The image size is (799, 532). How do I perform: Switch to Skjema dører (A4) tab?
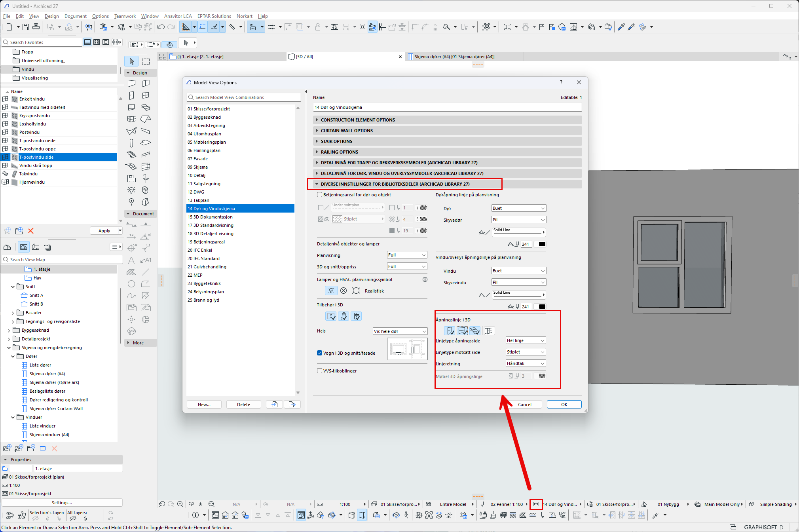[454, 57]
